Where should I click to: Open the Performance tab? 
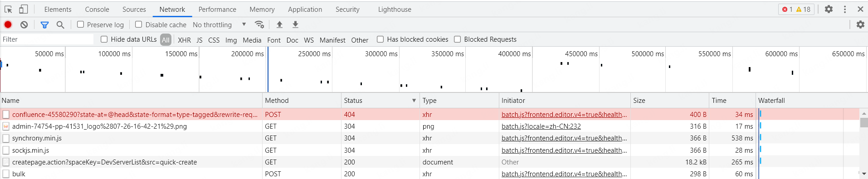pos(217,9)
